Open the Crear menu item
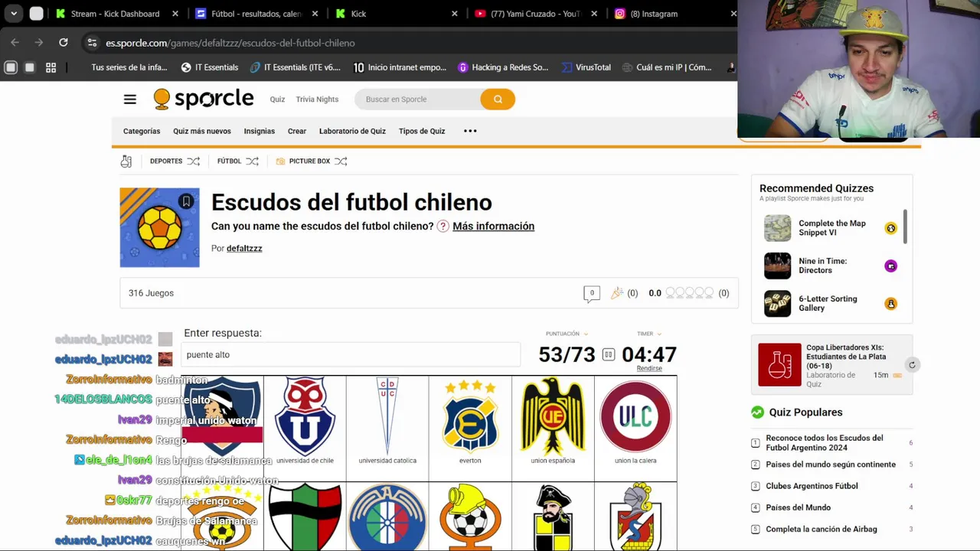This screenshot has height=551, width=980. pos(297,131)
